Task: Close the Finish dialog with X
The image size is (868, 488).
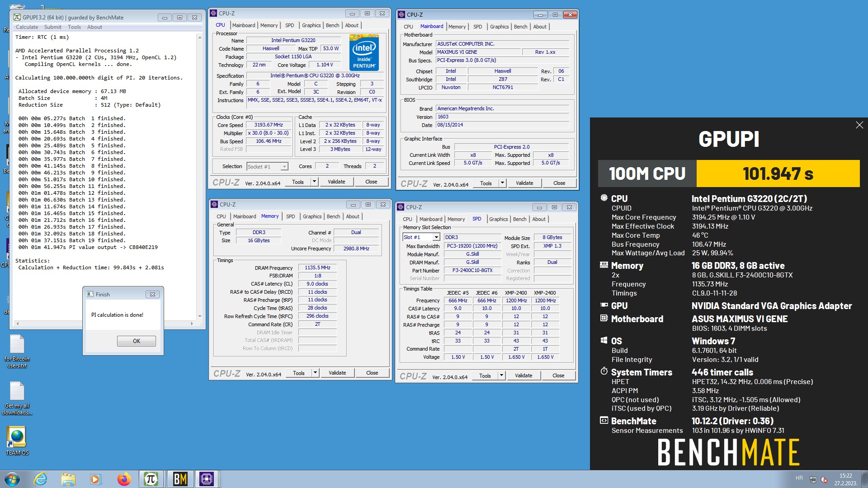Action: [152, 294]
